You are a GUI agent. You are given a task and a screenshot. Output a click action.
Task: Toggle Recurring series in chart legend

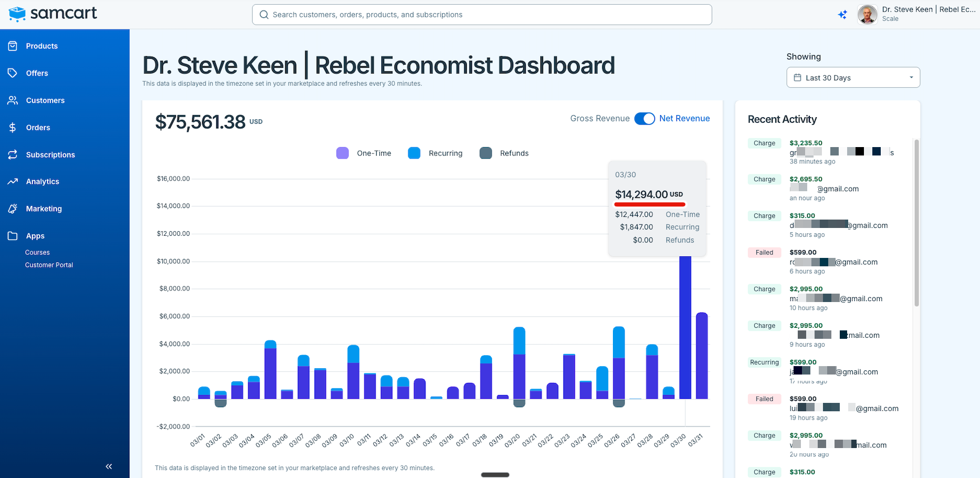pos(435,153)
